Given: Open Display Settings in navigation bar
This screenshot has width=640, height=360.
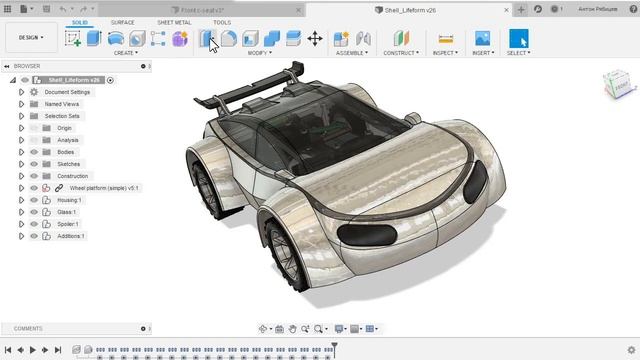Looking at the screenshot, I should [x=339, y=329].
